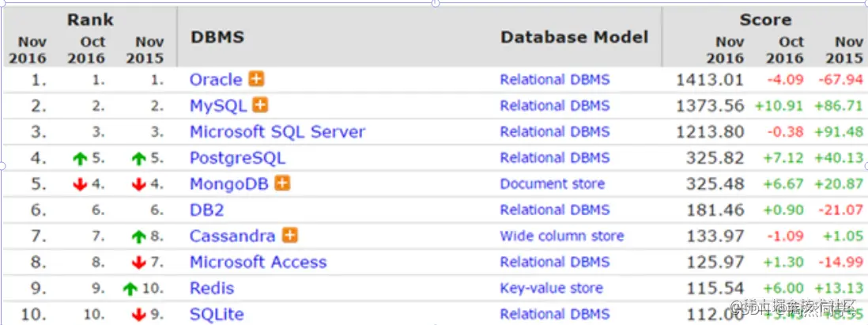Click Document store link for MongoDB
This screenshot has height=325, width=868.
point(553,183)
